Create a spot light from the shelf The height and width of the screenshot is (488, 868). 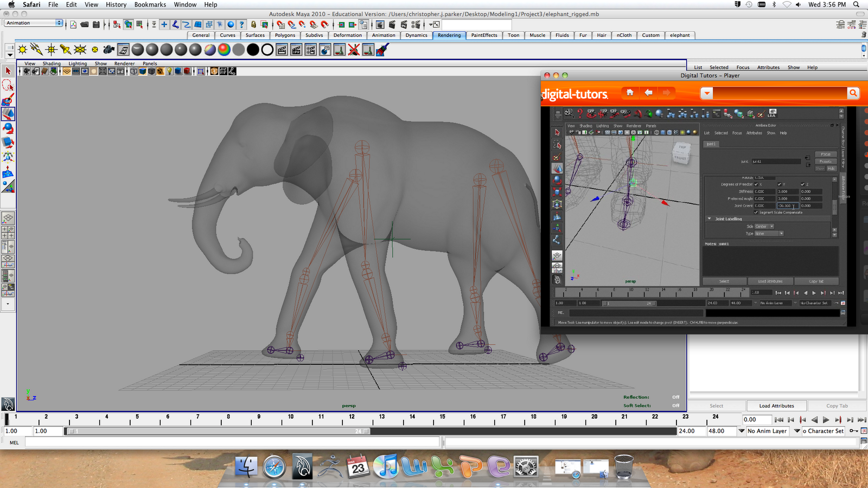pos(66,50)
